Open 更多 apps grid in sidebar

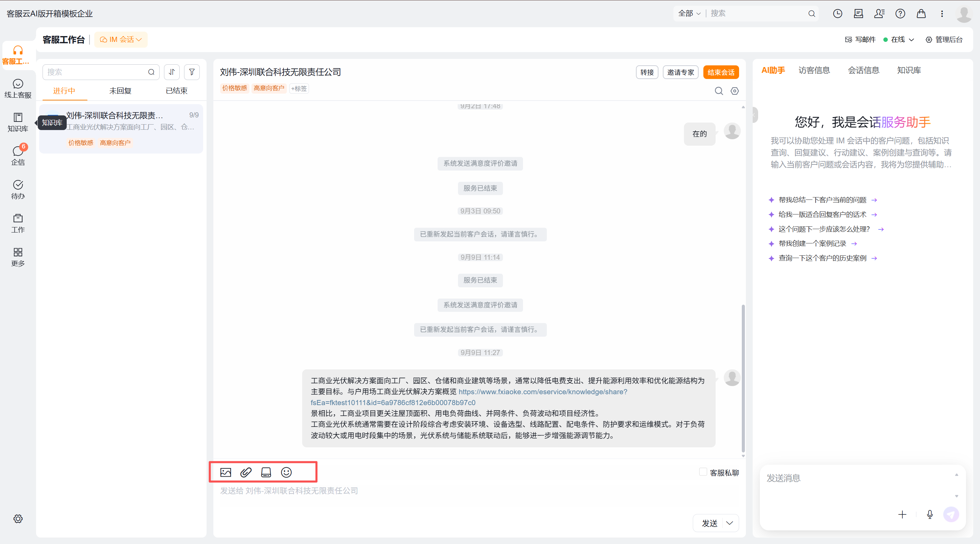click(x=18, y=257)
